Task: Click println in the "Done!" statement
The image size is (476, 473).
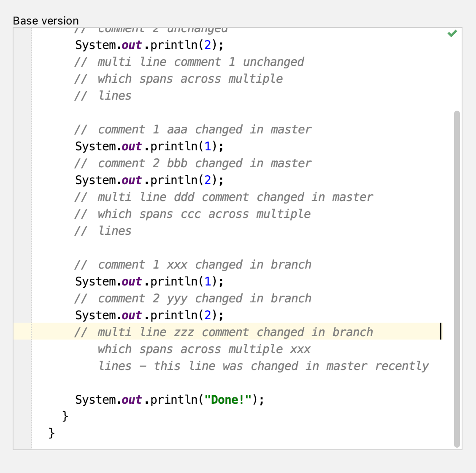Action: pyautogui.click(x=173, y=400)
